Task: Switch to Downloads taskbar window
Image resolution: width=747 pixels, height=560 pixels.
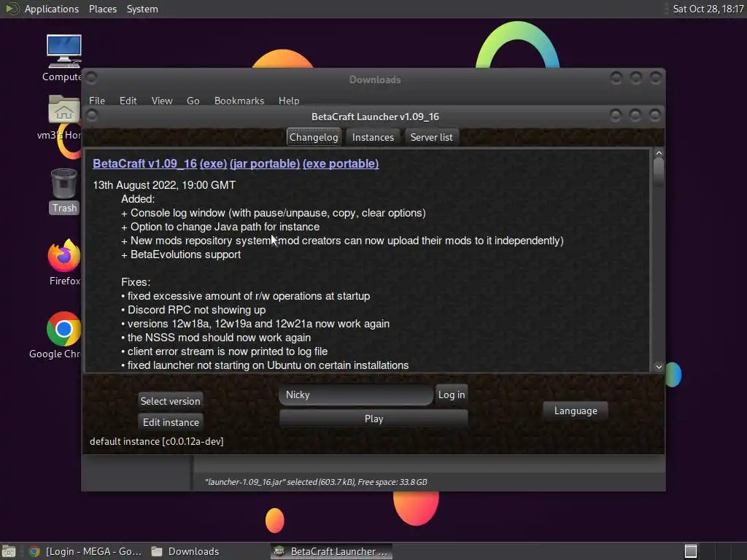Action: (186, 551)
